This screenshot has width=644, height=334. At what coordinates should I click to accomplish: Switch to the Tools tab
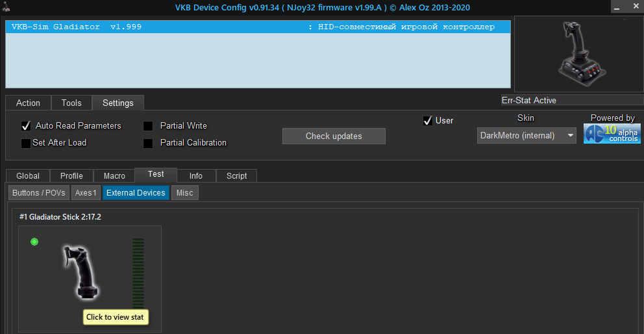(x=71, y=103)
